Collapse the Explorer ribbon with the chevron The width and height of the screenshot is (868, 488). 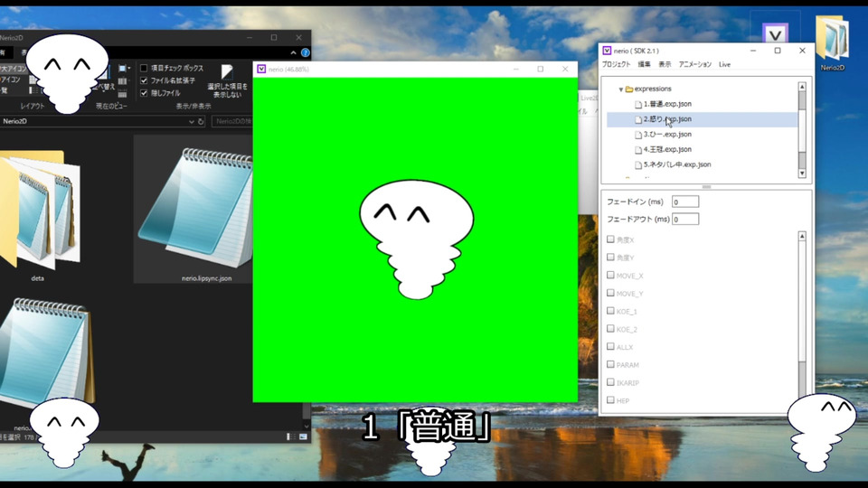(x=293, y=53)
